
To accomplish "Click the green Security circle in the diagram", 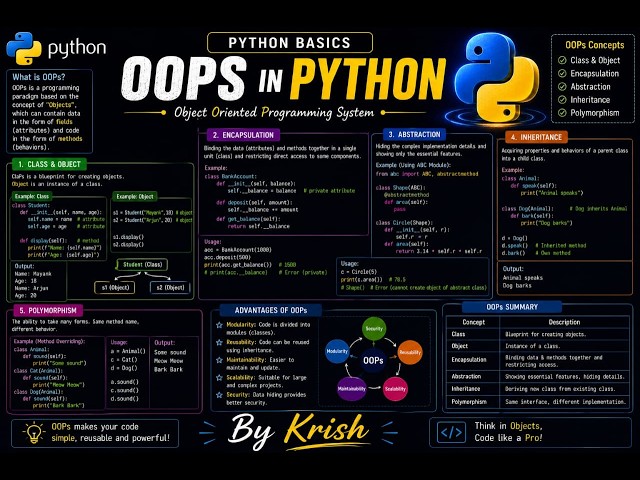I will point(374,329).
